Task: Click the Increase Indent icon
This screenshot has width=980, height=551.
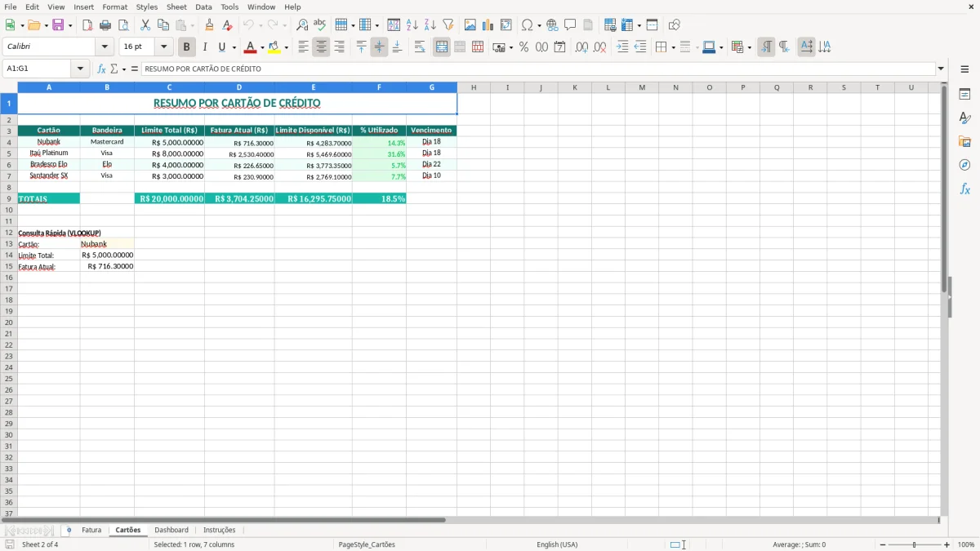Action: tap(622, 47)
